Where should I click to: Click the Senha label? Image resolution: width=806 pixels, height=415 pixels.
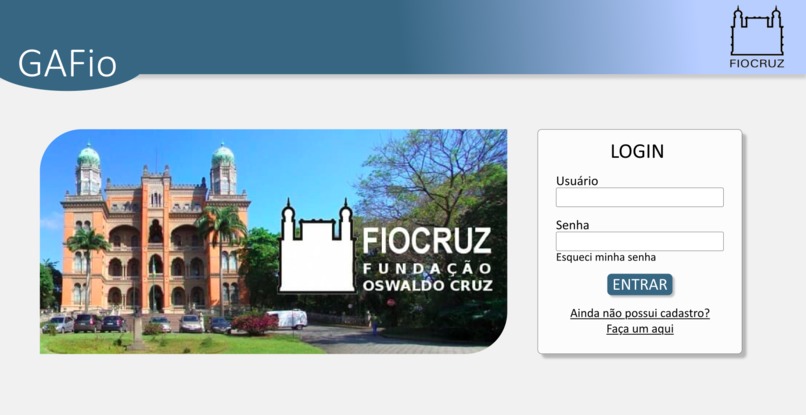point(572,225)
